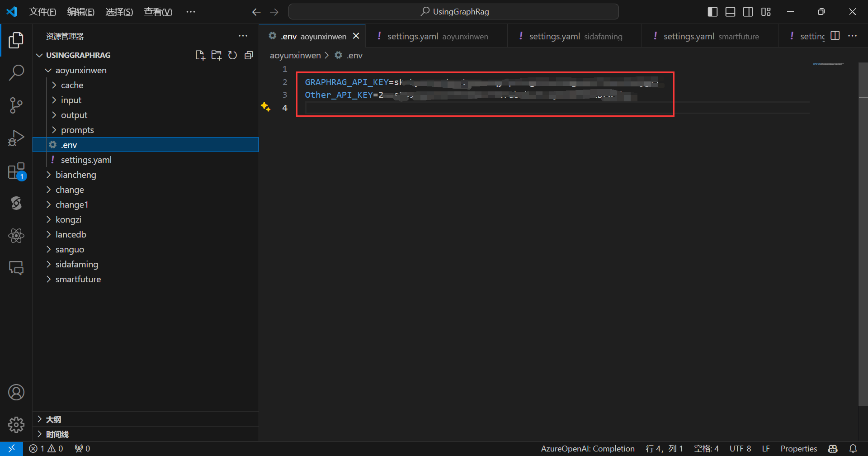Create a new file in explorer

tap(200, 55)
